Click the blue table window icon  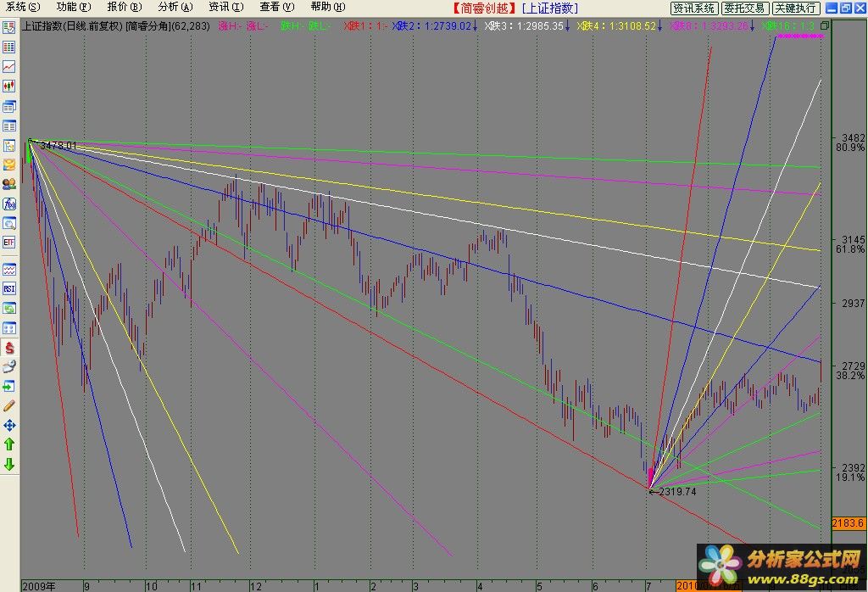8,126
